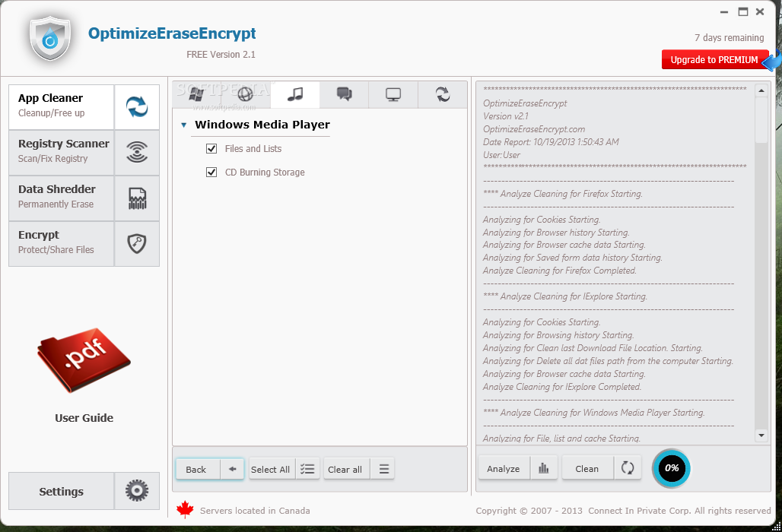This screenshot has height=532, width=782.
Task: Click the App Cleaner refresh arrows icon
Action: [137, 106]
